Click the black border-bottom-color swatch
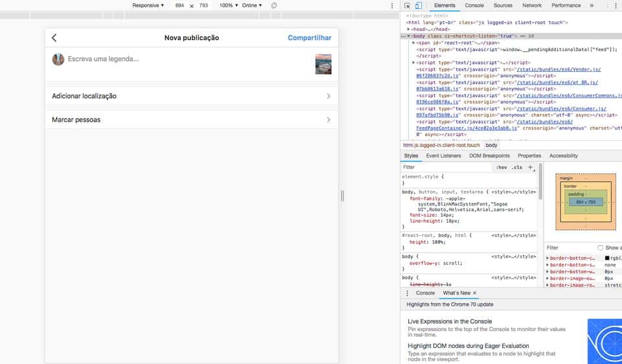Screen dimensions: 622x364 pos(607,258)
